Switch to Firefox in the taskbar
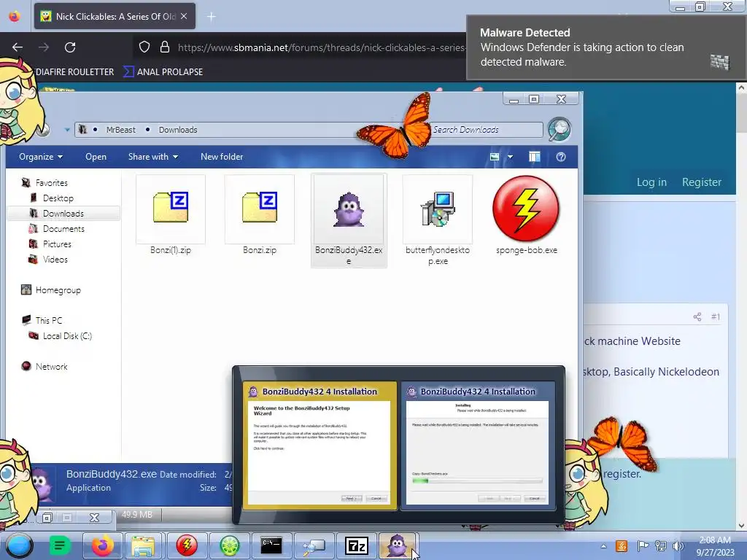Screen dimensions: 747x560 pyautogui.click(x=102, y=545)
